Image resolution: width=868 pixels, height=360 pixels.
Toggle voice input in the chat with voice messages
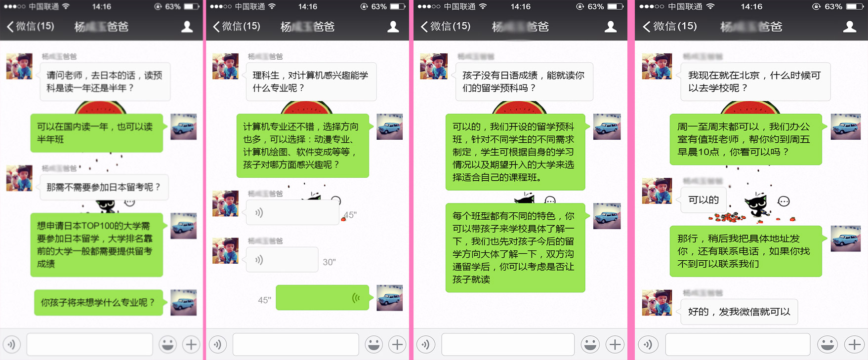(x=218, y=344)
